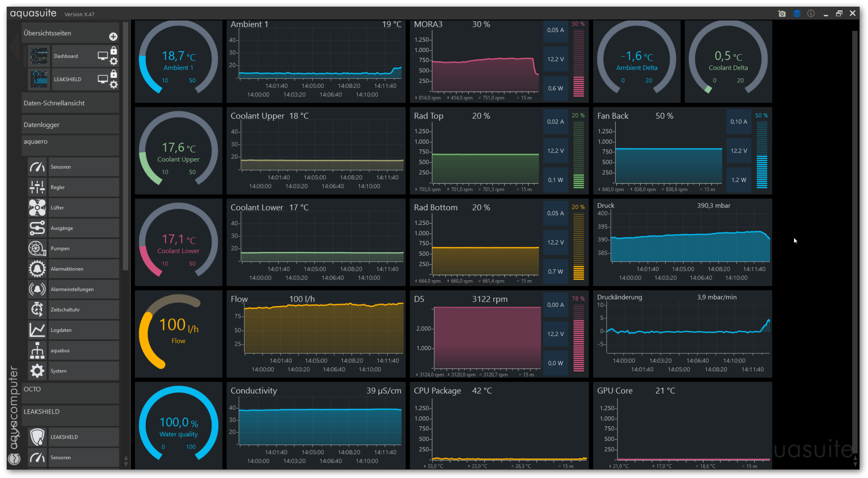Screen dimensions: 868x478
Task: Add a new overview page with plus button
Action: [x=113, y=36]
